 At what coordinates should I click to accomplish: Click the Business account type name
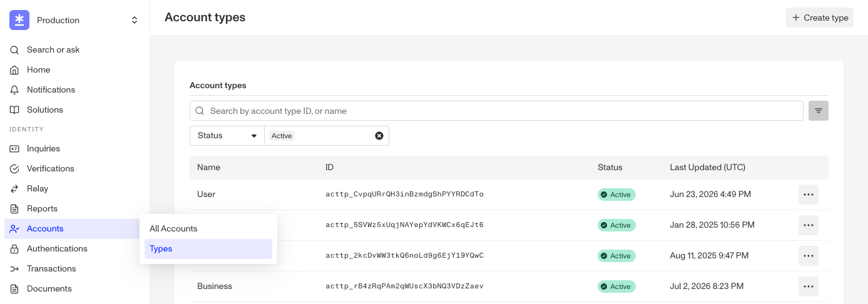coord(215,286)
